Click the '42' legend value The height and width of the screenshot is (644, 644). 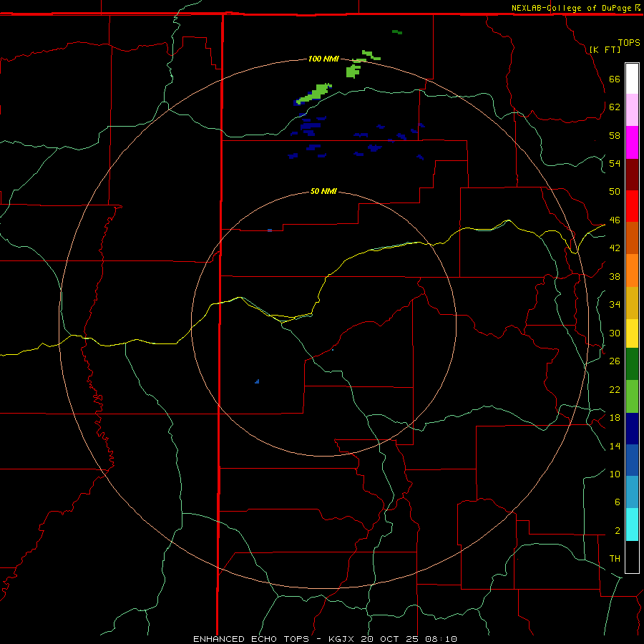pyautogui.click(x=615, y=248)
